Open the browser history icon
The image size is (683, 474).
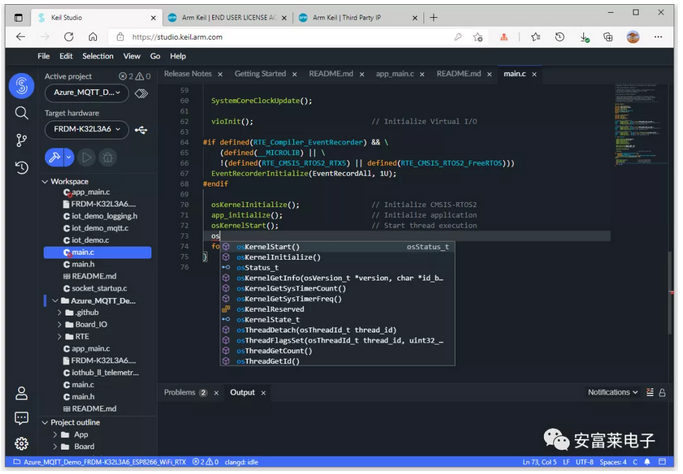[560, 37]
